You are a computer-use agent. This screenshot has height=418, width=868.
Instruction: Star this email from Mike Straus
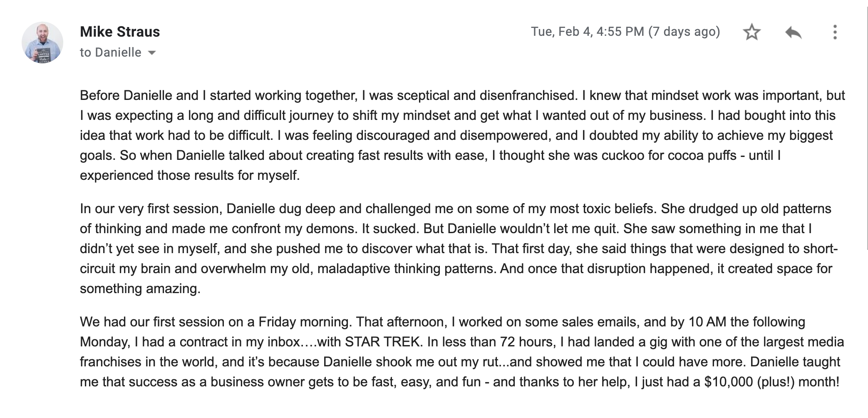[x=751, y=32]
